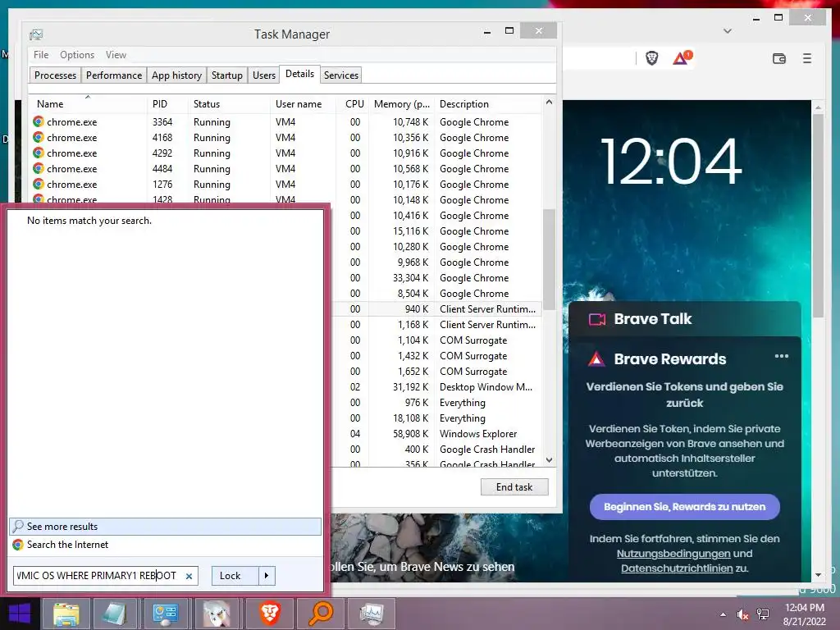Screen dimensions: 840x630
Task: Click Brave page scrollbar down arrow
Action: tap(818, 575)
